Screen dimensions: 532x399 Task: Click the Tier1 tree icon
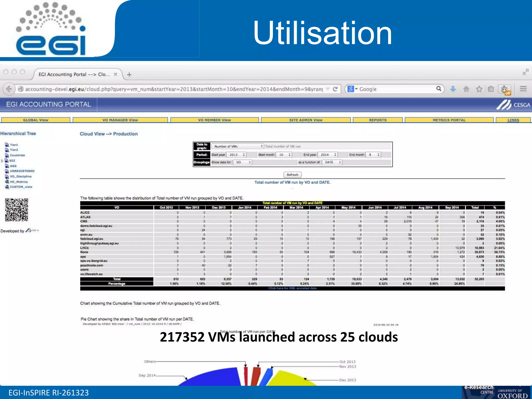tap(7, 145)
